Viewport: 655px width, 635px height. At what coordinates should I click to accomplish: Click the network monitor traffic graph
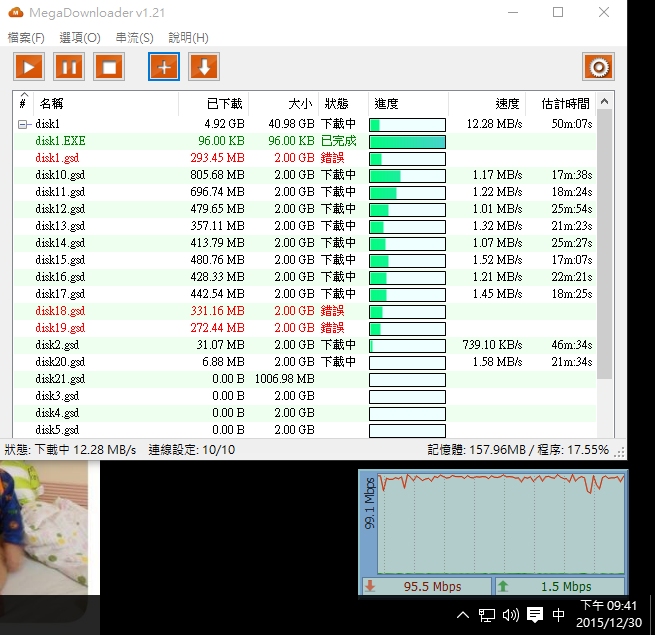tap(501, 523)
